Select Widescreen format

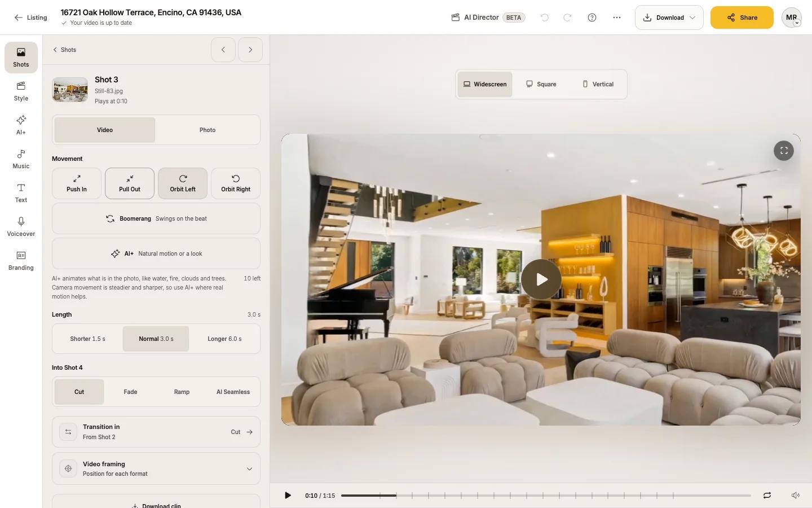(485, 84)
